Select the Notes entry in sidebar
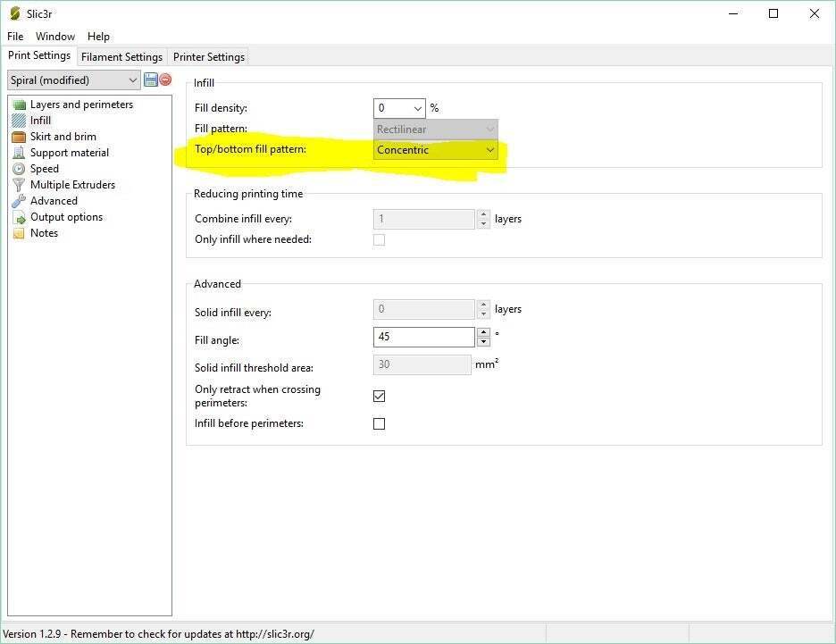Image resolution: width=836 pixels, height=644 pixels. click(x=44, y=233)
